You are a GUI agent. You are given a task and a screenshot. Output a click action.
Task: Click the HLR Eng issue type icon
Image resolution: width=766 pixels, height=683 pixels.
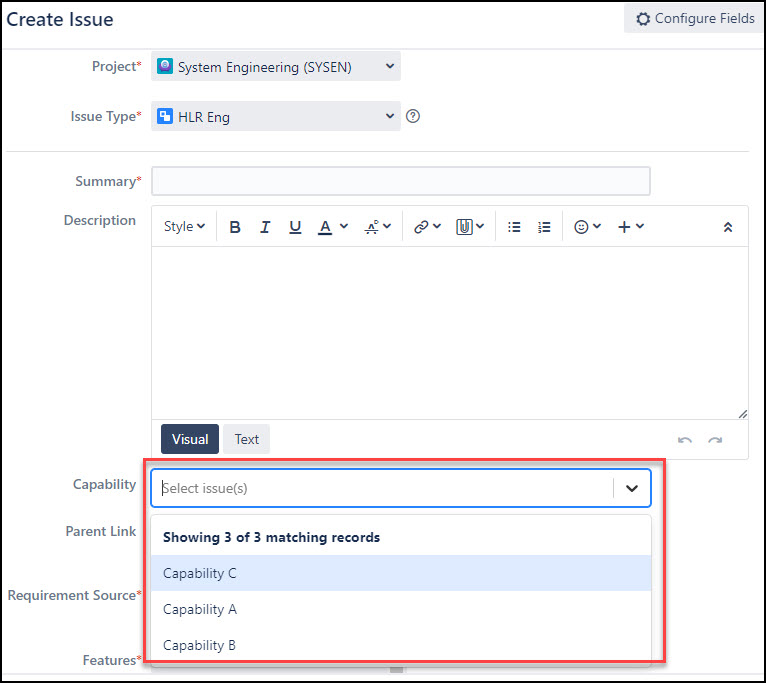pyautogui.click(x=165, y=116)
